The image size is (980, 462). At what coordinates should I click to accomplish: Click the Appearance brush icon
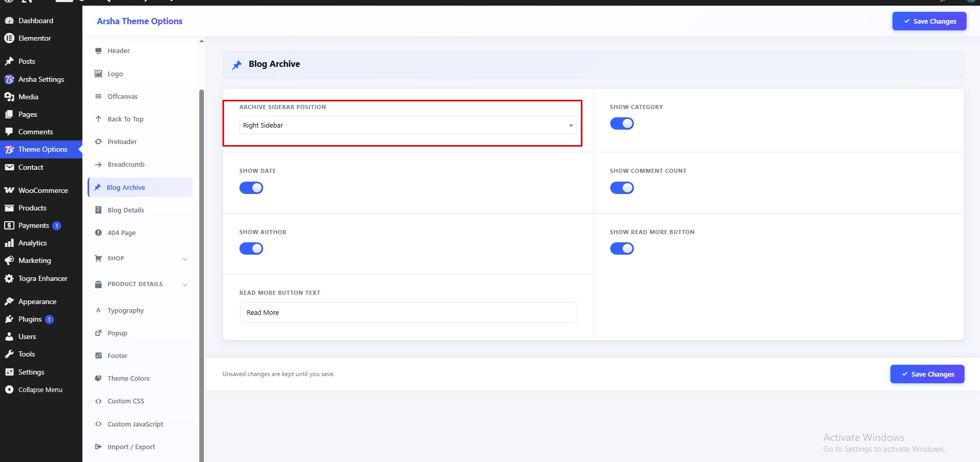click(x=9, y=301)
